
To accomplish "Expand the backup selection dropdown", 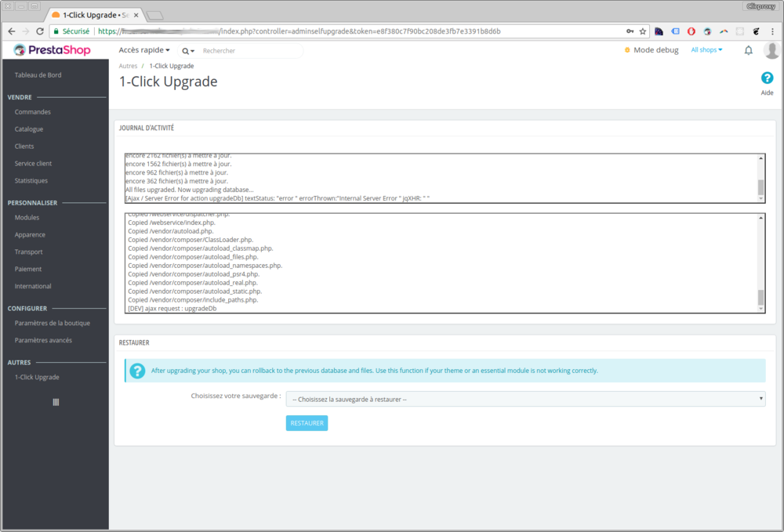I will 524,398.
